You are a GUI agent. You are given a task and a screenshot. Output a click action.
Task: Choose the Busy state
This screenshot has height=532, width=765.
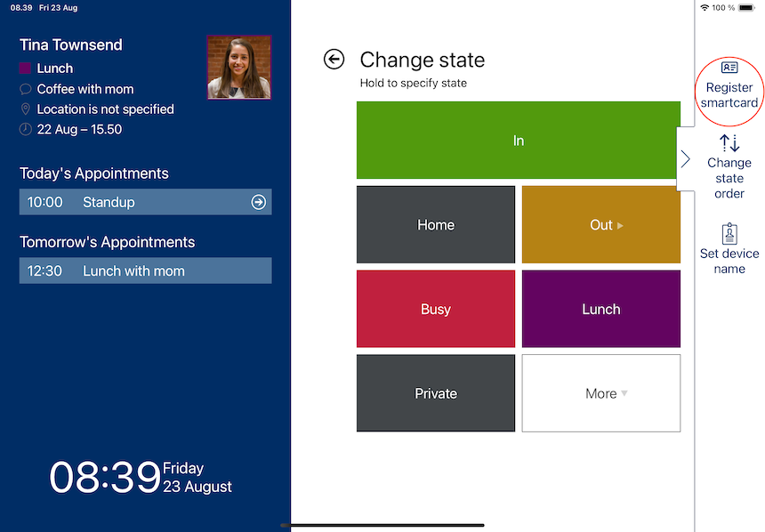(436, 309)
